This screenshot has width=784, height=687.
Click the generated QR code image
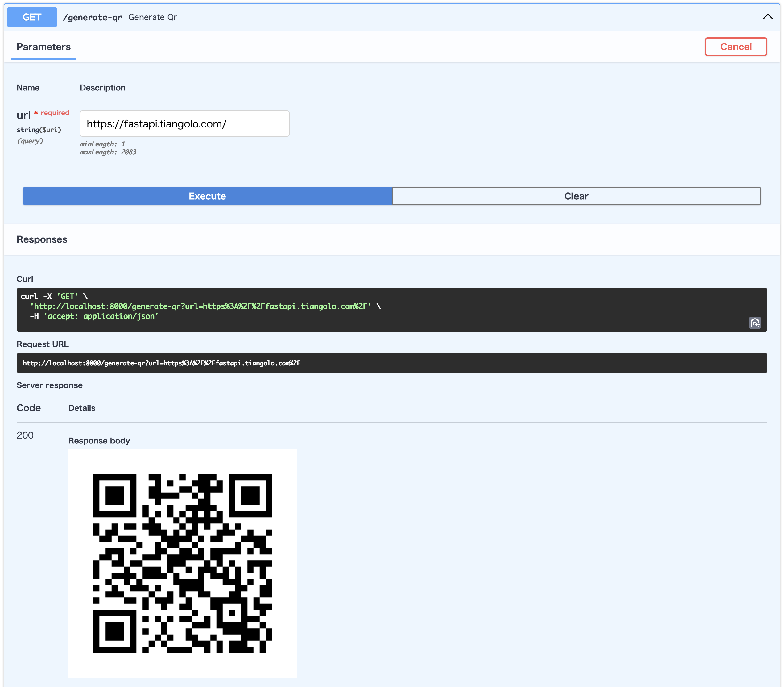pos(182,563)
